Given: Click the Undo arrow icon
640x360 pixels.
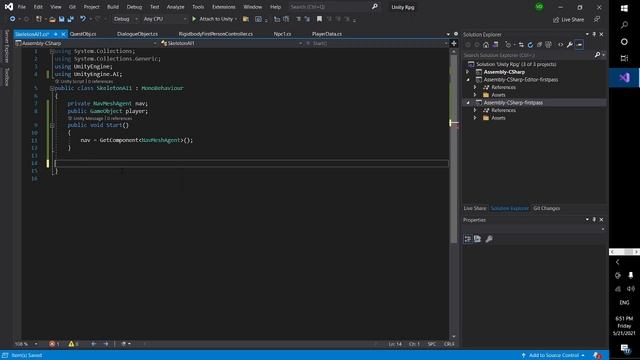Looking at the screenshot, I should click(83, 19).
